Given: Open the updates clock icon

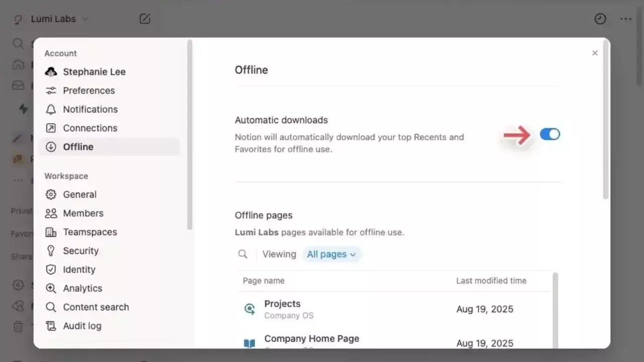Looking at the screenshot, I should point(600,19).
